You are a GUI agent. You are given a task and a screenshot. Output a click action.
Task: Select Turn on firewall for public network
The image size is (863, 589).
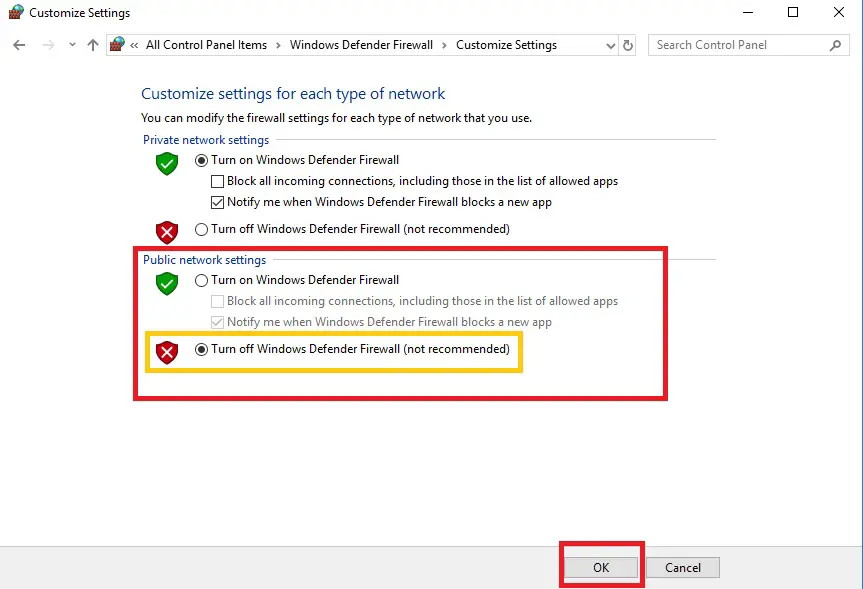pos(297,280)
